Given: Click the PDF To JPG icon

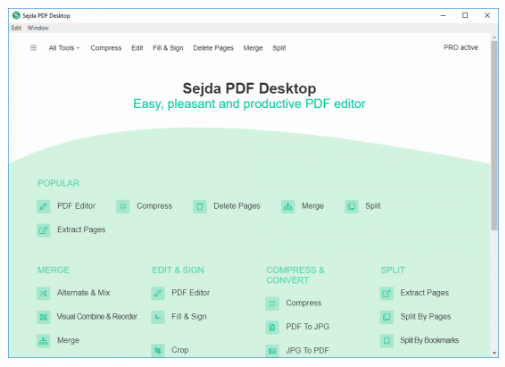Looking at the screenshot, I should [x=272, y=327].
